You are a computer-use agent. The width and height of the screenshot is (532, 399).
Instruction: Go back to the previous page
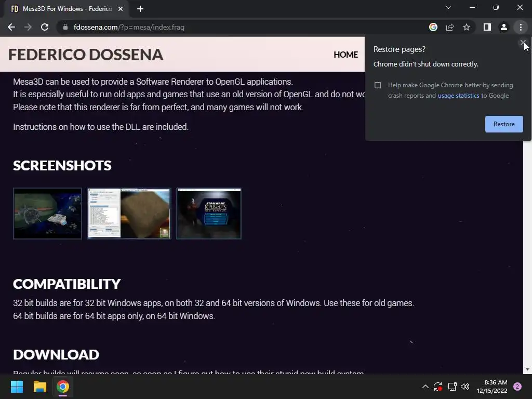coord(11,27)
